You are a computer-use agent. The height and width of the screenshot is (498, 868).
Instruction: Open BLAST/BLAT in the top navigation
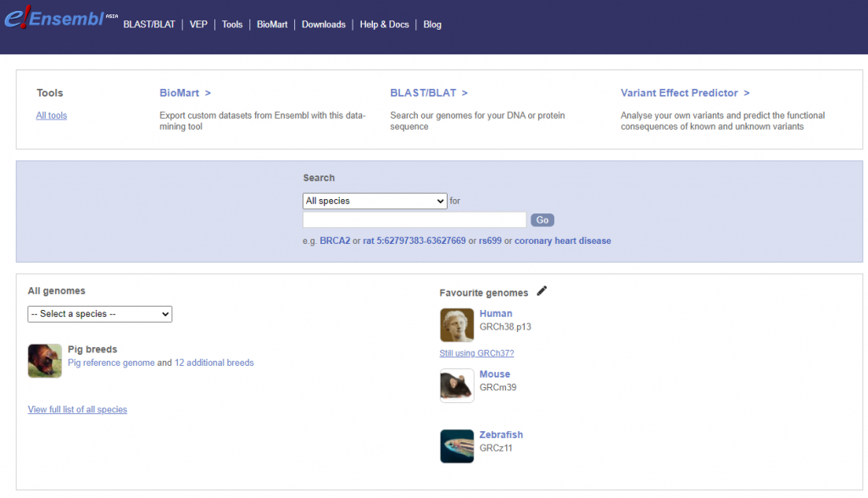point(149,25)
